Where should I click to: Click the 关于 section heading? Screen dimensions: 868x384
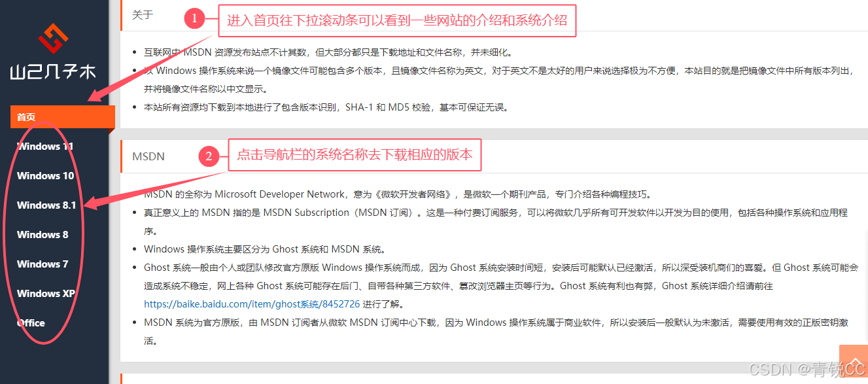143,15
